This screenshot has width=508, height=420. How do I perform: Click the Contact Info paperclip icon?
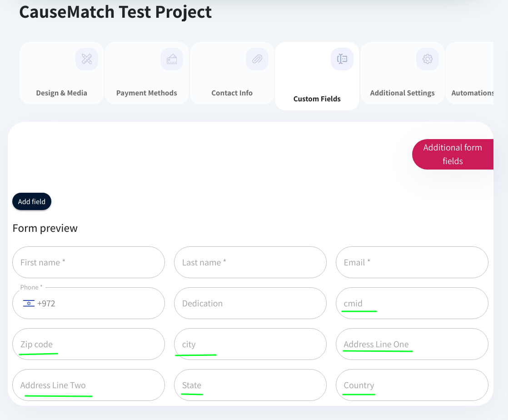[x=257, y=59]
